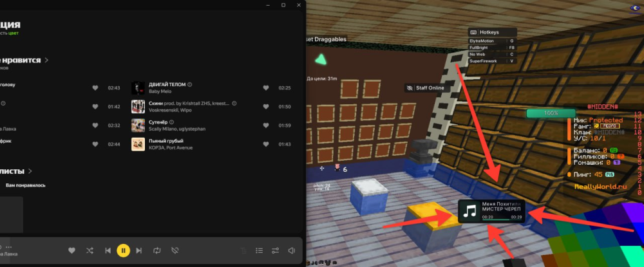Open the three-dot menu for current track
The width and height of the screenshot is (644, 267).
pos(9,247)
